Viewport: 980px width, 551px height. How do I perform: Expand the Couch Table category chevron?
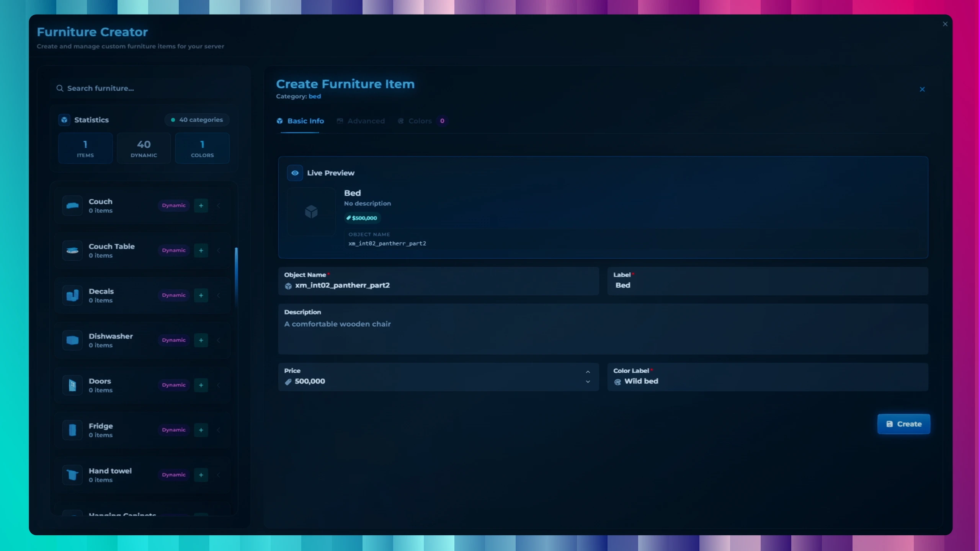219,250
